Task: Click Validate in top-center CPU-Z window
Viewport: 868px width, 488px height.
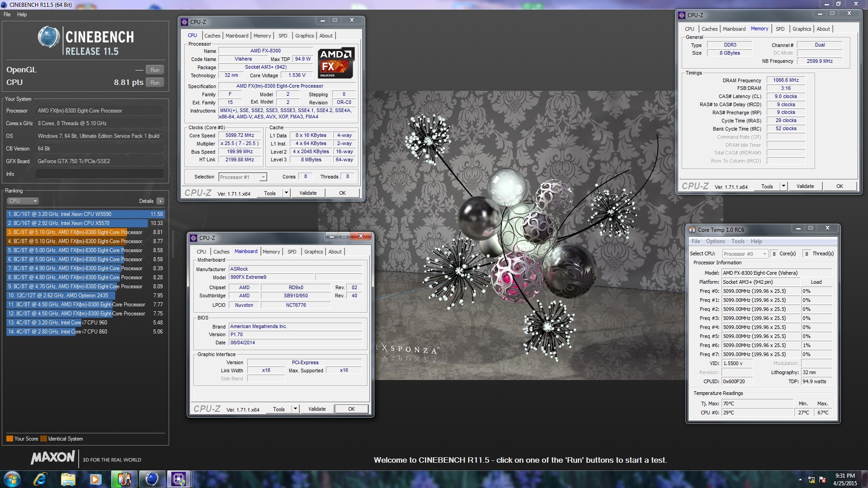Action: pos(308,193)
